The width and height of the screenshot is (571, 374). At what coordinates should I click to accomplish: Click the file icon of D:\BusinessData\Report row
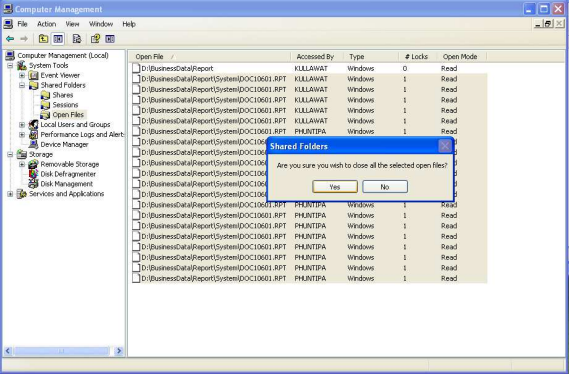pyautogui.click(x=136, y=68)
